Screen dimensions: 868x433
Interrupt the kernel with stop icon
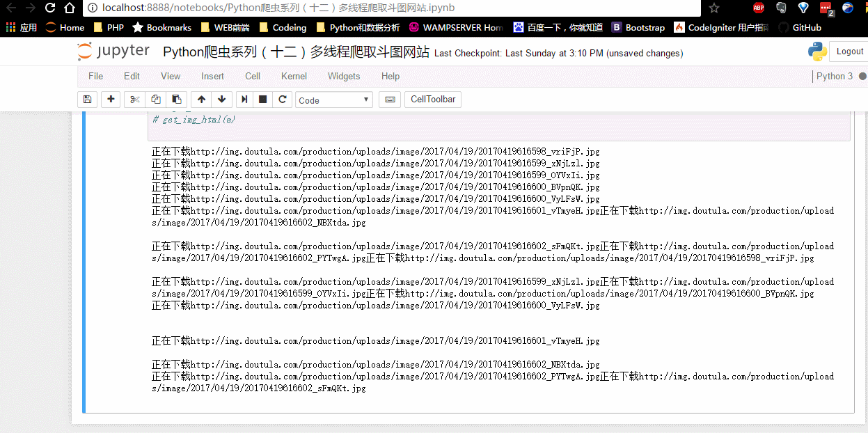point(262,100)
